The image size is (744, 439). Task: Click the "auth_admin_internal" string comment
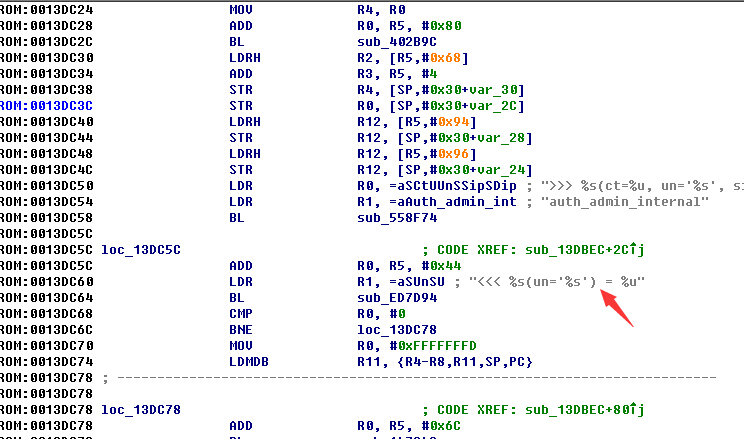[624, 202]
